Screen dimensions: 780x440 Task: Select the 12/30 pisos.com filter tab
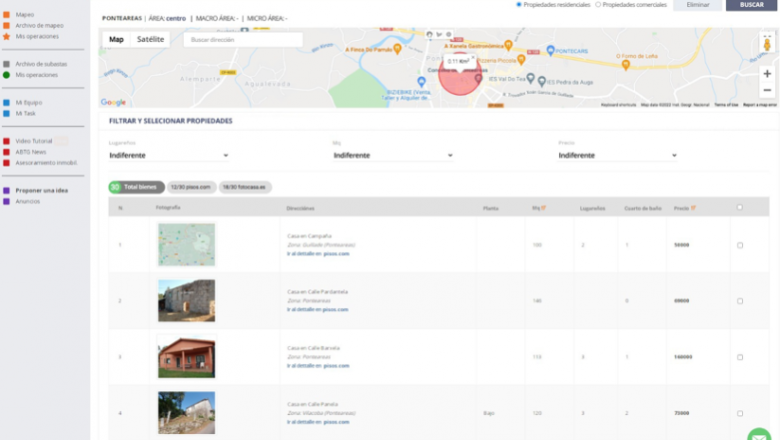pyautogui.click(x=190, y=187)
